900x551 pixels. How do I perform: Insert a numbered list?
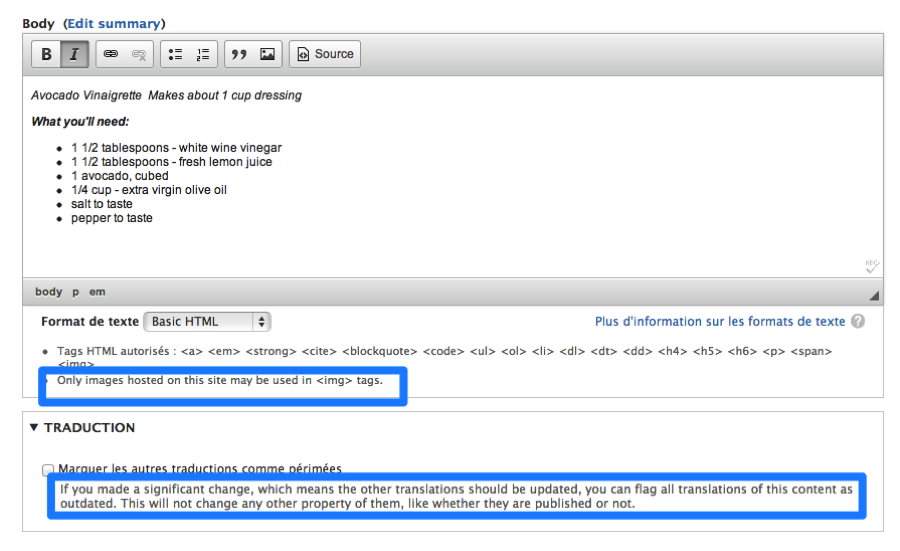(203, 54)
